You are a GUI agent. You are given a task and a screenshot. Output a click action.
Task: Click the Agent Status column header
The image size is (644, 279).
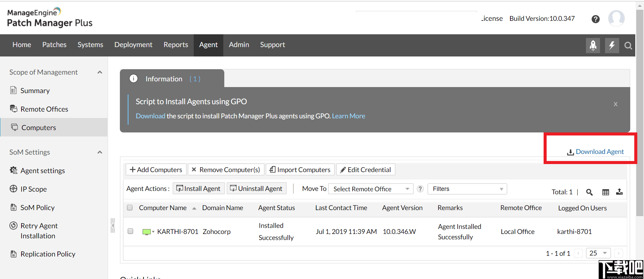[x=277, y=208]
